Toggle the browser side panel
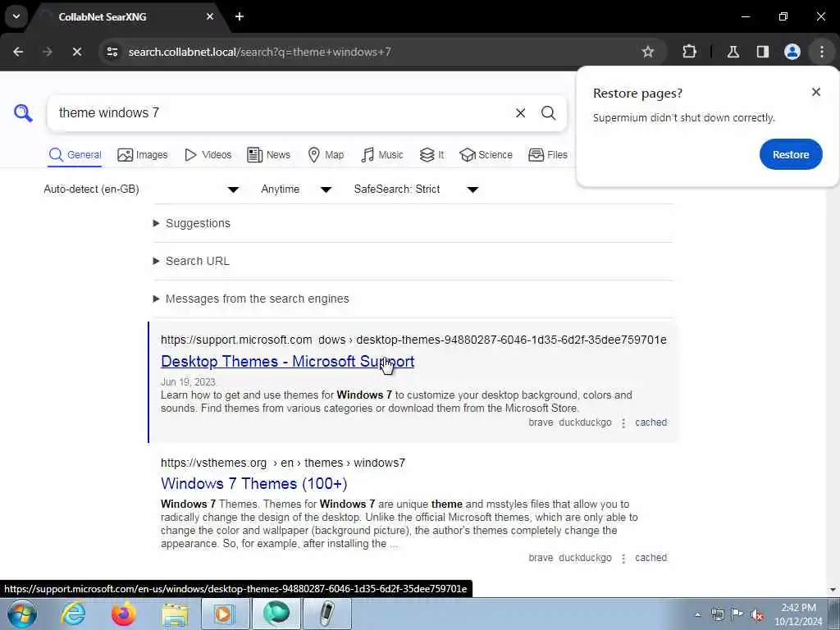Screen dimensions: 840x630 [763, 52]
